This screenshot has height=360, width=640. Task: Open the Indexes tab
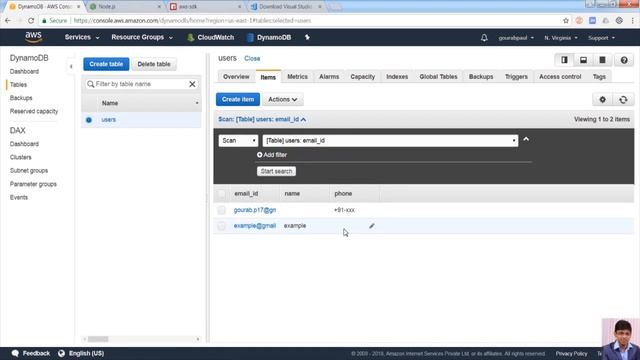coord(397,77)
